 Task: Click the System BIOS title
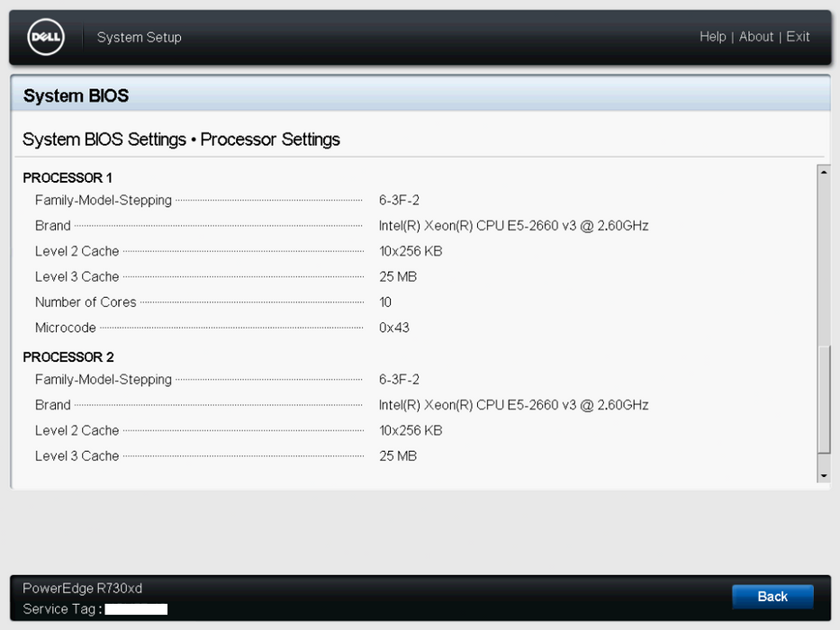[76, 96]
